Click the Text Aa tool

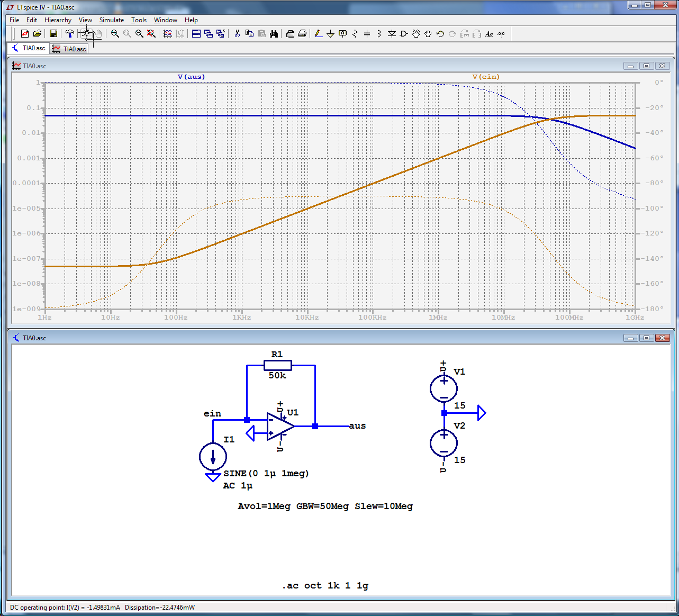click(x=489, y=34)
